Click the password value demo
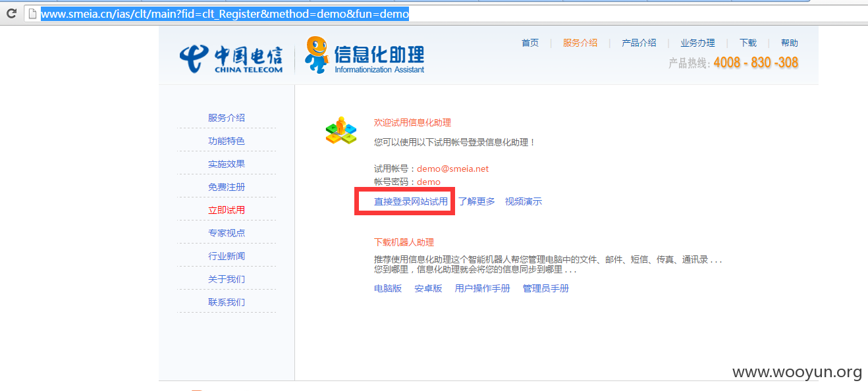The width and height of the screenshot is (868, 391). click(429, 182)
